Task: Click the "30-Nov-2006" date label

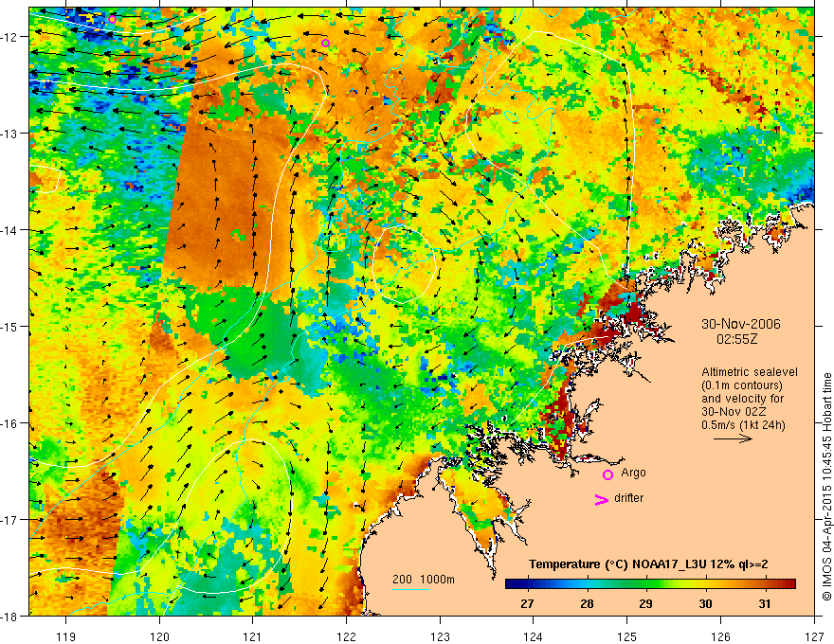Action: coord(741,324)
